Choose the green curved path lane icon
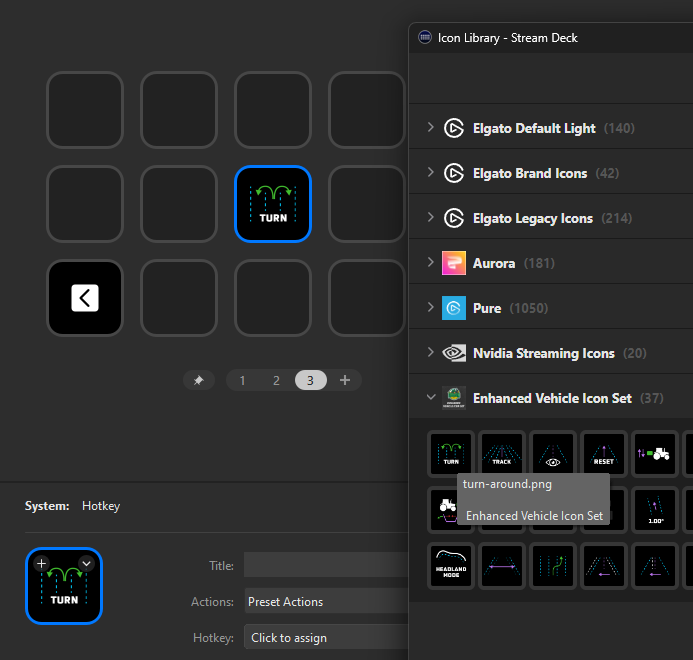Image resolution: width=693 pixels, height=660 pixels. 553,566
